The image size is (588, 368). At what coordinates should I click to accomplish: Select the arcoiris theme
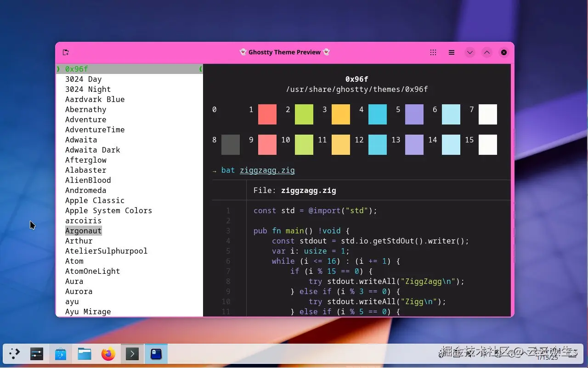click(x=83, y=221)
